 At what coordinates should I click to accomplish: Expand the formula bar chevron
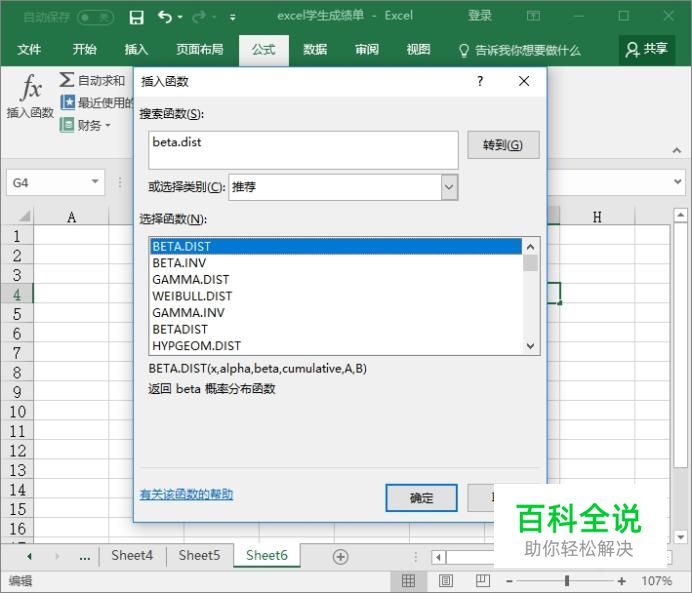tap(677, 181)
